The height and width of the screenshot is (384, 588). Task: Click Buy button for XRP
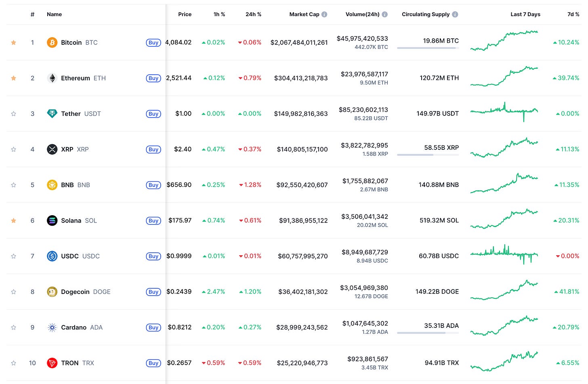(153, 149)
